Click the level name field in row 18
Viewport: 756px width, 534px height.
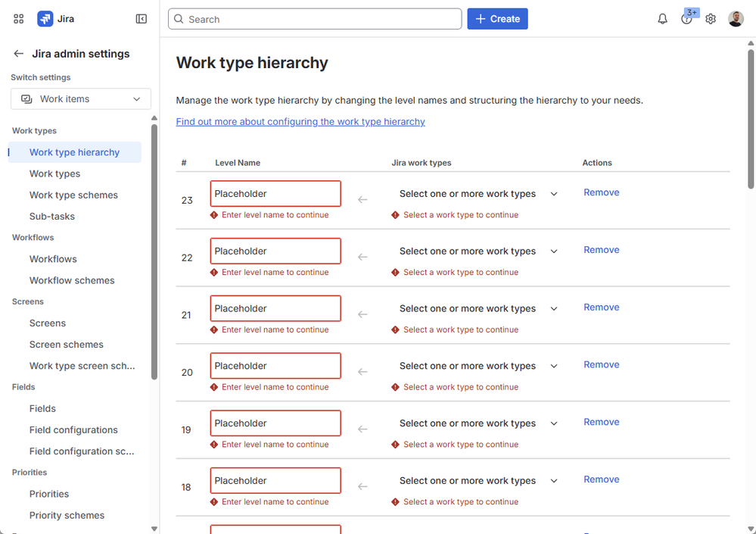click(x=275, y=481)
